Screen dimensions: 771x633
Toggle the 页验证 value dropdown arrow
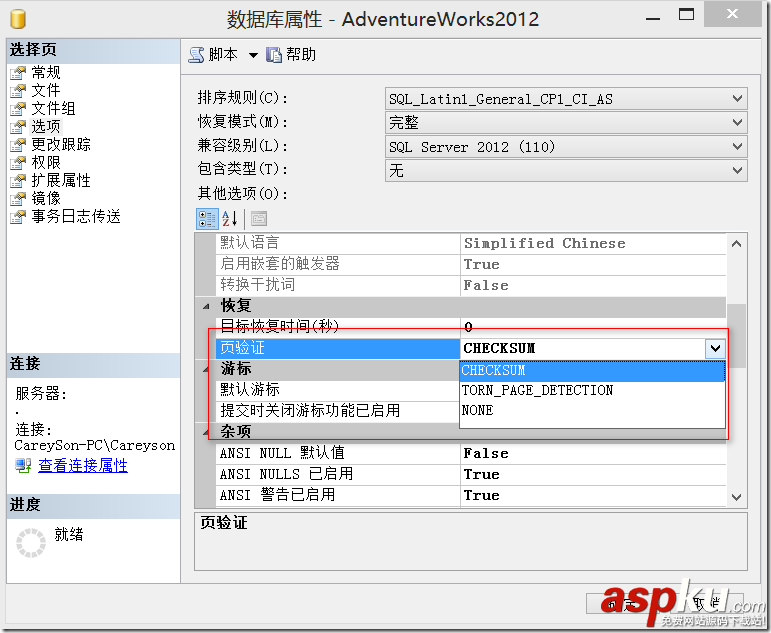(x=715, y=349)
